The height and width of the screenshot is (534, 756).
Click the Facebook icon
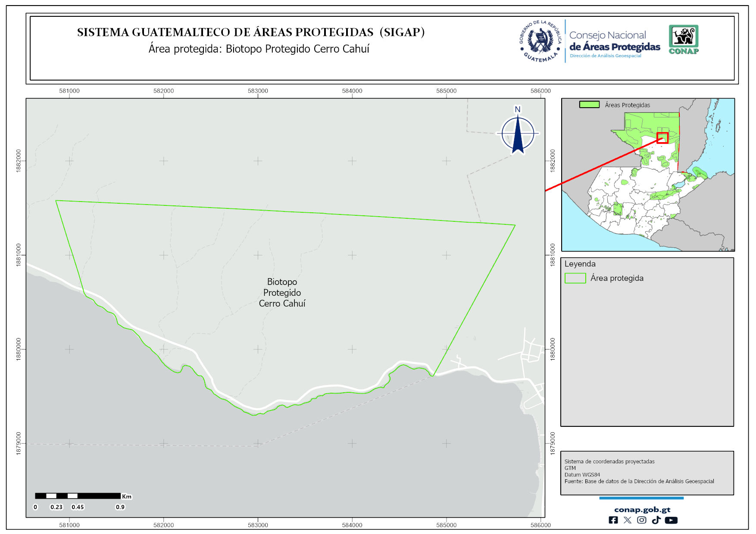(x=613, y=520)
